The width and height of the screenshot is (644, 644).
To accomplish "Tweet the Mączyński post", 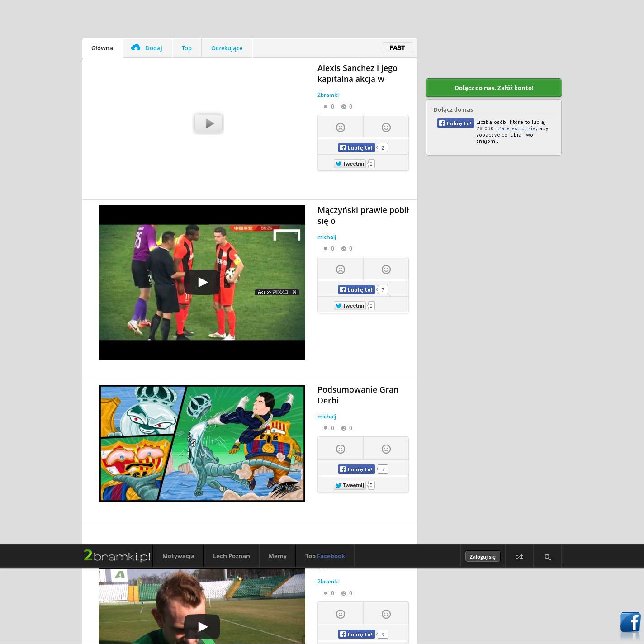I will point(350,306).
